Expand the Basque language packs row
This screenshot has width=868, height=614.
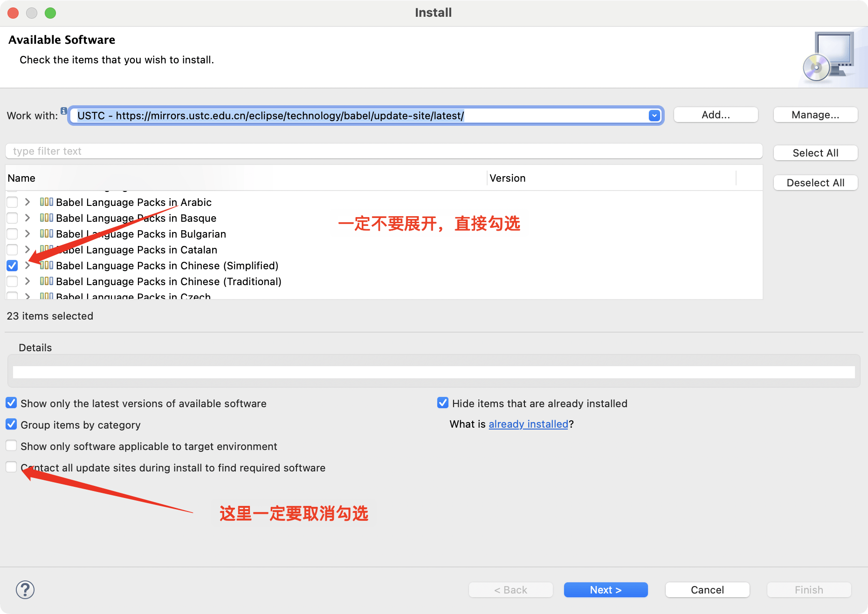[28, 218]
